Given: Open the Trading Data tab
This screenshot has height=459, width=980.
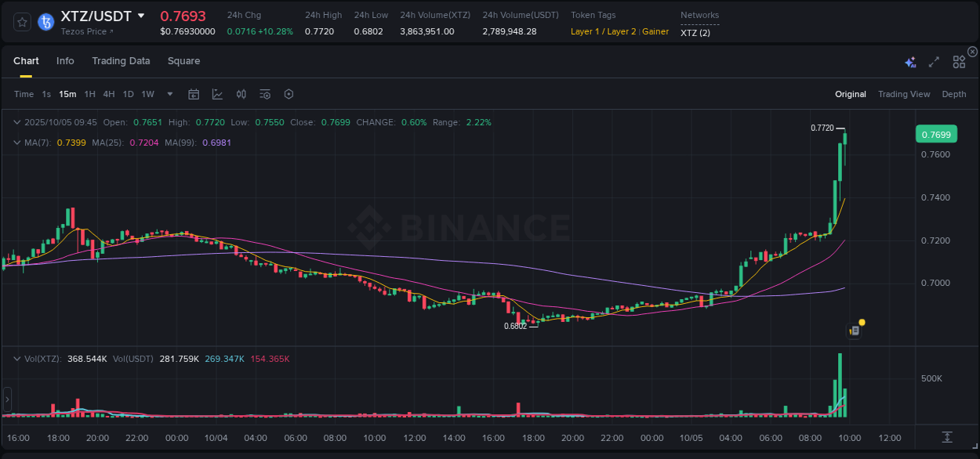Looking at the screenshot, I should point(121,60).
